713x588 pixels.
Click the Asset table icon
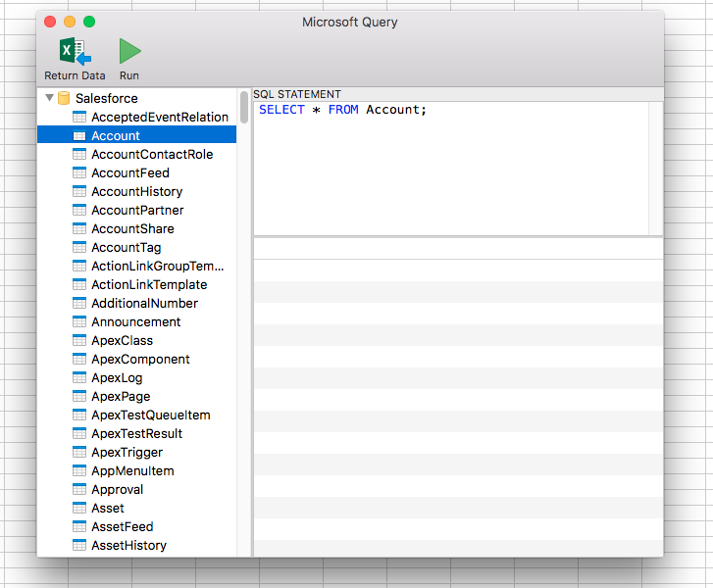79,508
